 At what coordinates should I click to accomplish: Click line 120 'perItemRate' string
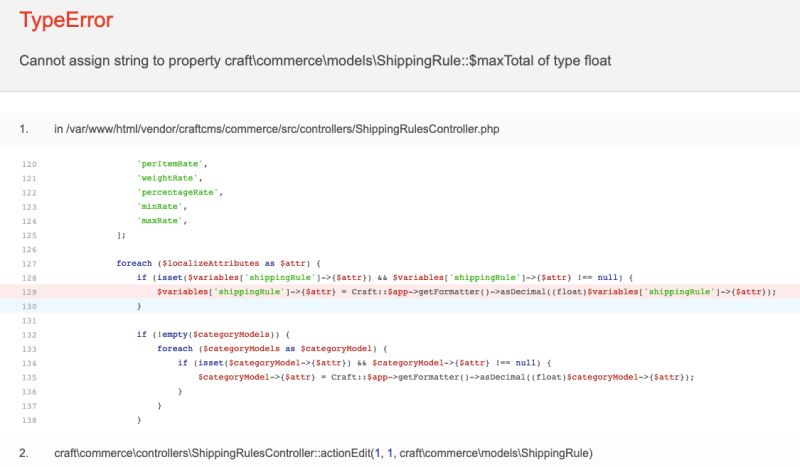[172, 164]
